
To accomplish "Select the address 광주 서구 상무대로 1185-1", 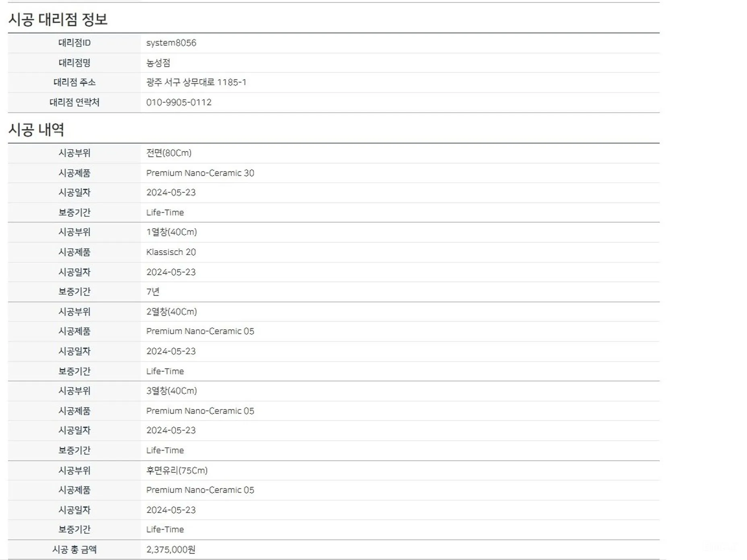I will tap(196, 82).
